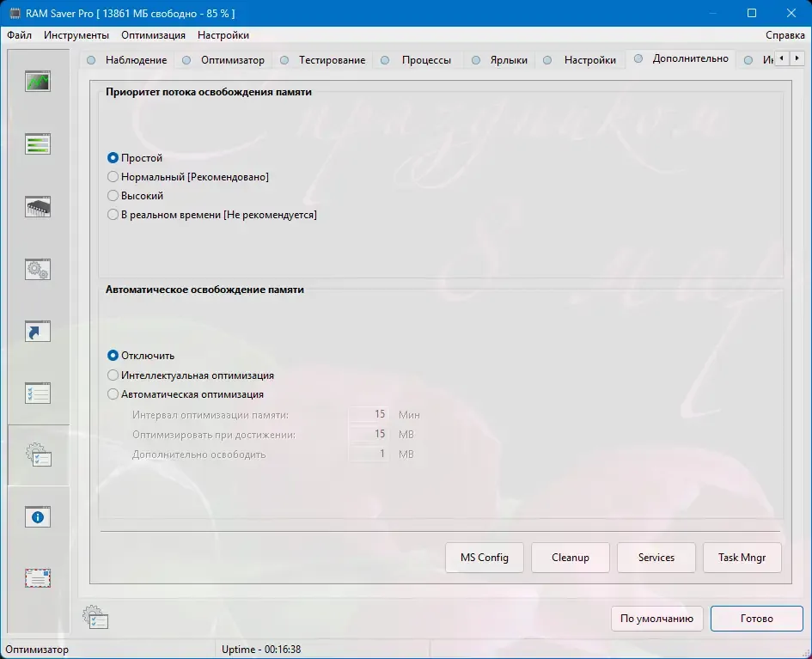Select the shortcuts arrow sidebar icon
This screenshot has width=812, height=659.
[x=38, y=332]
